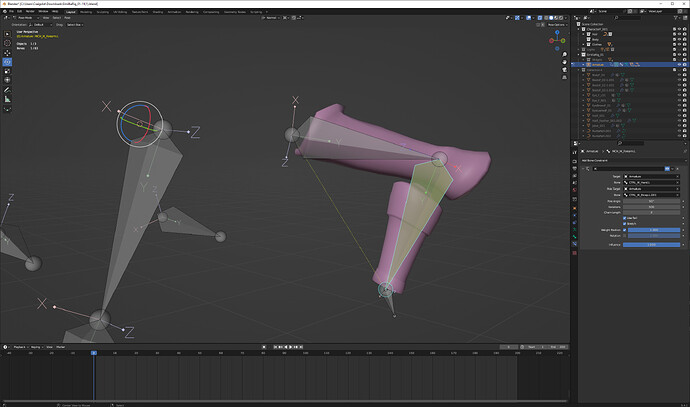Enable the Rotation weight checkbox
This screenshot has width=690, height=407.
tap(624, 236)
